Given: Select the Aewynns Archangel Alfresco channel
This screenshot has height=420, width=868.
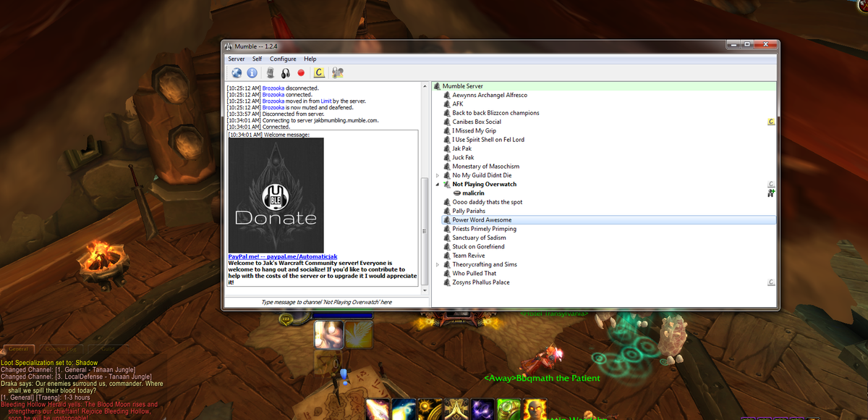Looking at the screenshot, I should [490, 95].
